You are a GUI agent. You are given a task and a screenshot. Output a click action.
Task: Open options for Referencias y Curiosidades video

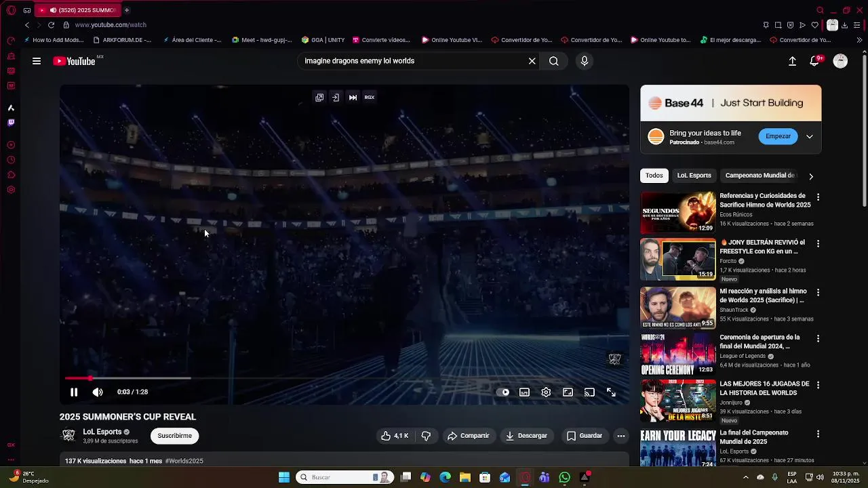tap(818, 197)
